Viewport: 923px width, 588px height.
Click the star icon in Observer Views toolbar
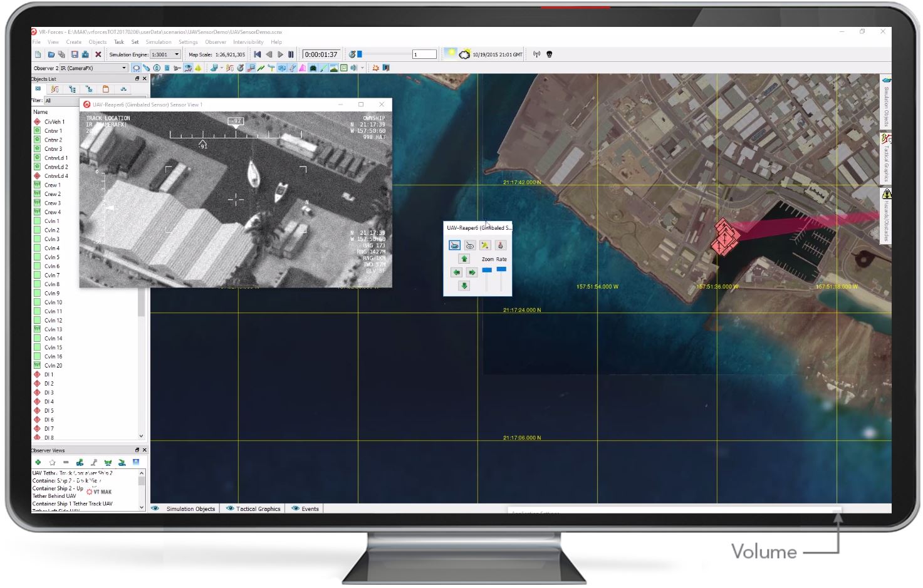pos(52,463)
